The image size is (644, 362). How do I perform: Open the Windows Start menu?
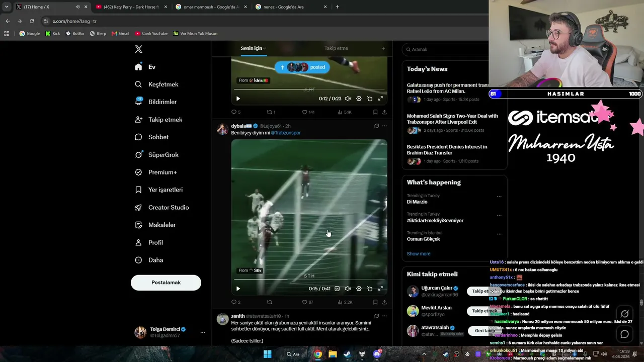tap(268, 354)
